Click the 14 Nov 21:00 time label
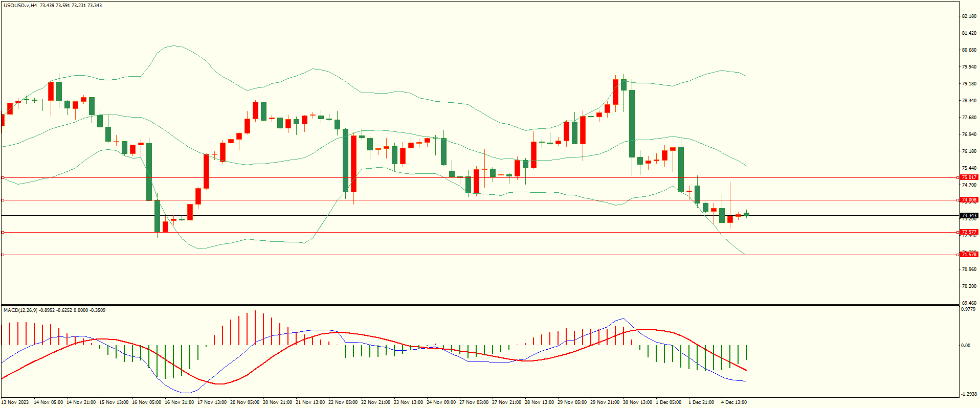 (81, 402)
